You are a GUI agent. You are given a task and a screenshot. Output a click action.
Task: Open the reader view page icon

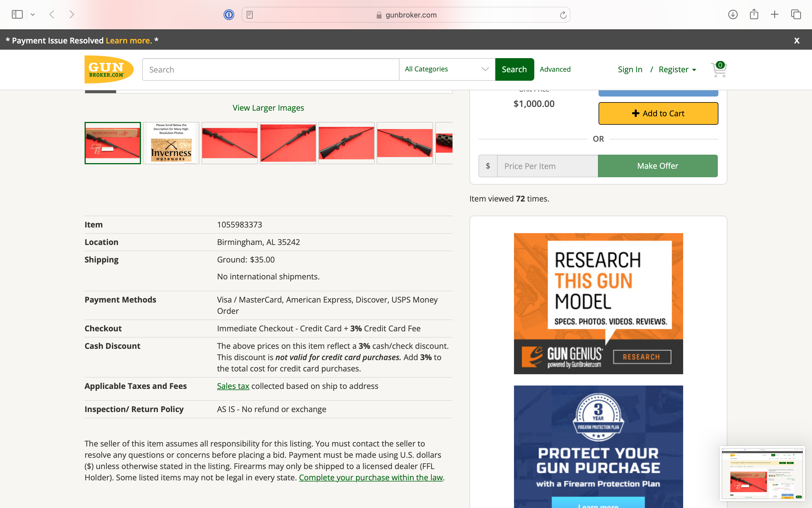[x=250, y=15]
